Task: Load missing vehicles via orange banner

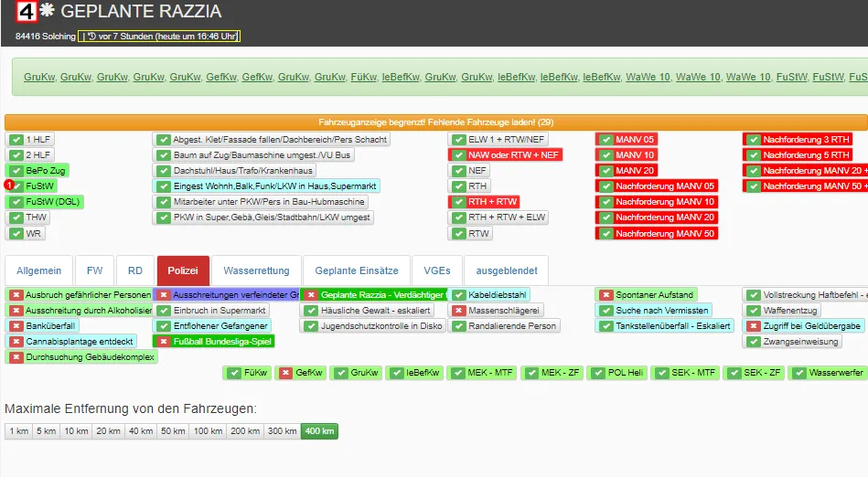Action: [x=435, y=122]
